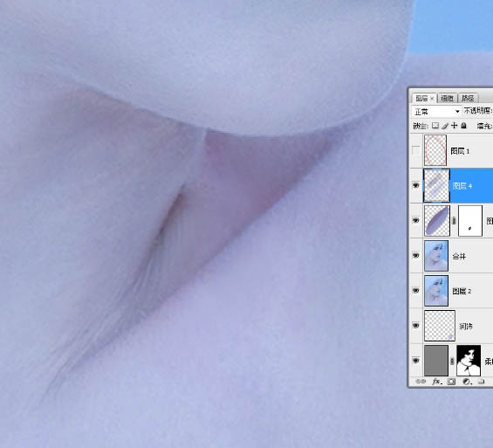Open the fx layer style menu
This screenshot has height=448, width=493.
437,382
